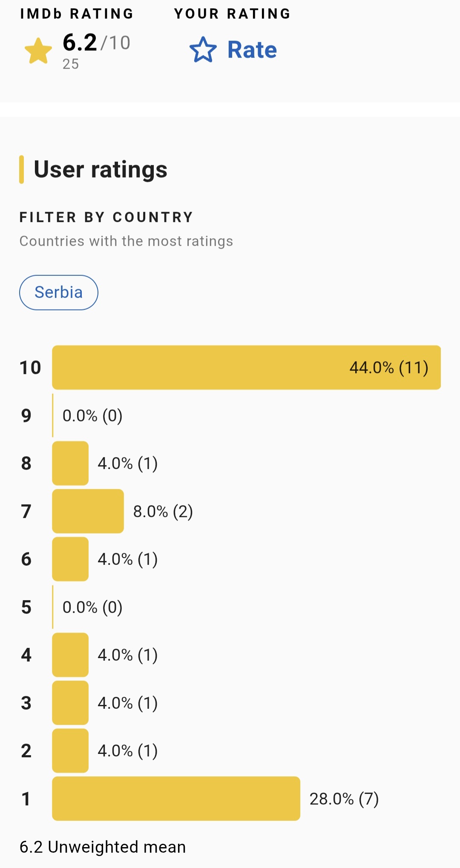Tap the yellow IMDb rating star
The width and height of the screenshot is (460, 868).
pyautogui.click(x=38, y=51)
